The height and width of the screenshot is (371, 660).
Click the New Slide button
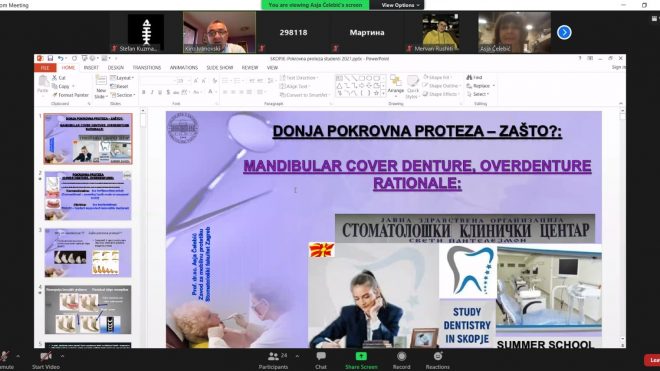click(101, 87)
